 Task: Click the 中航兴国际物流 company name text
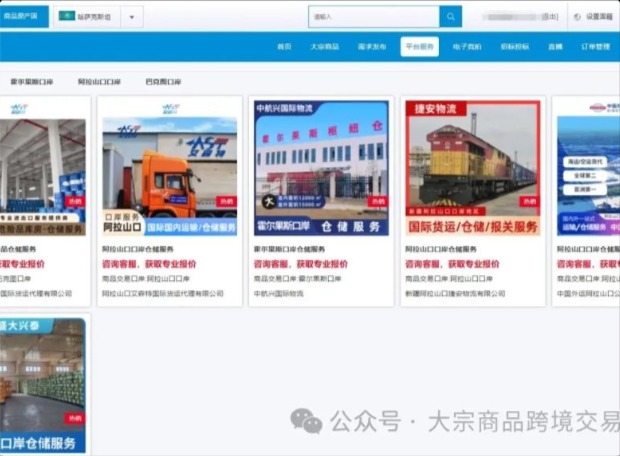pyautogui.click(x=279, y=293)
